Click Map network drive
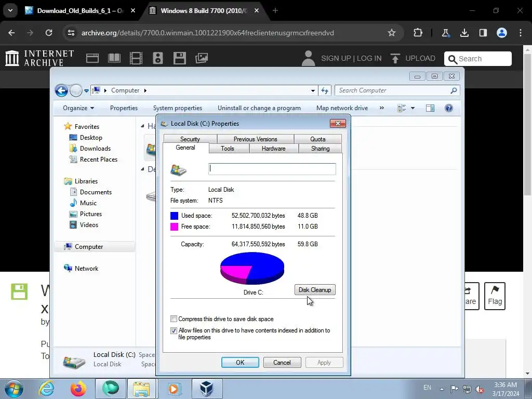The image size is (532, 399). coord(342,108)
